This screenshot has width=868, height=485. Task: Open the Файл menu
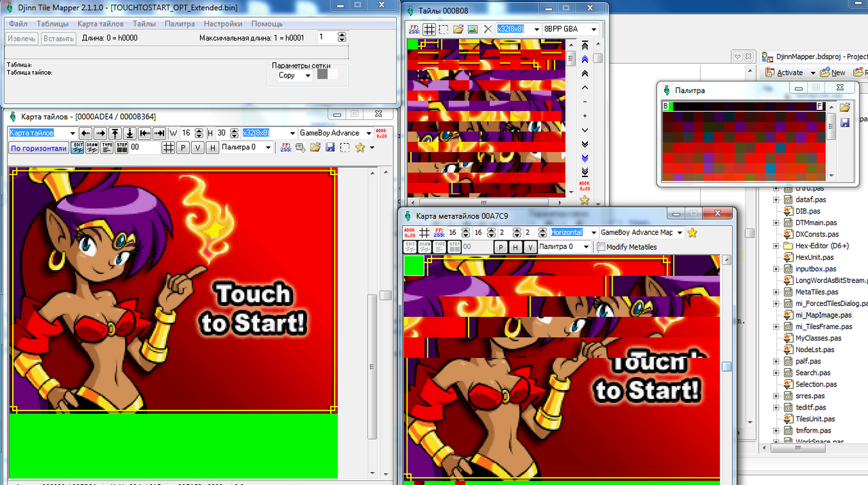point(18,24)
